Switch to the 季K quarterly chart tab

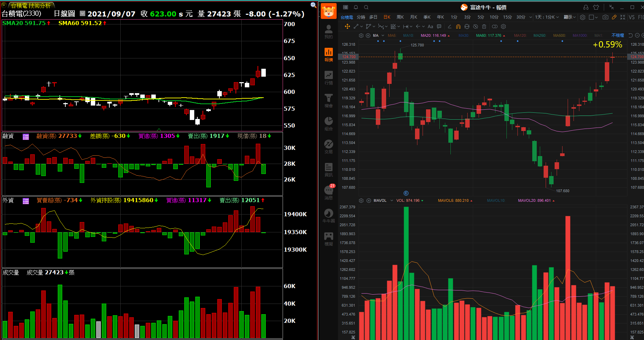[x=427, y=17]
